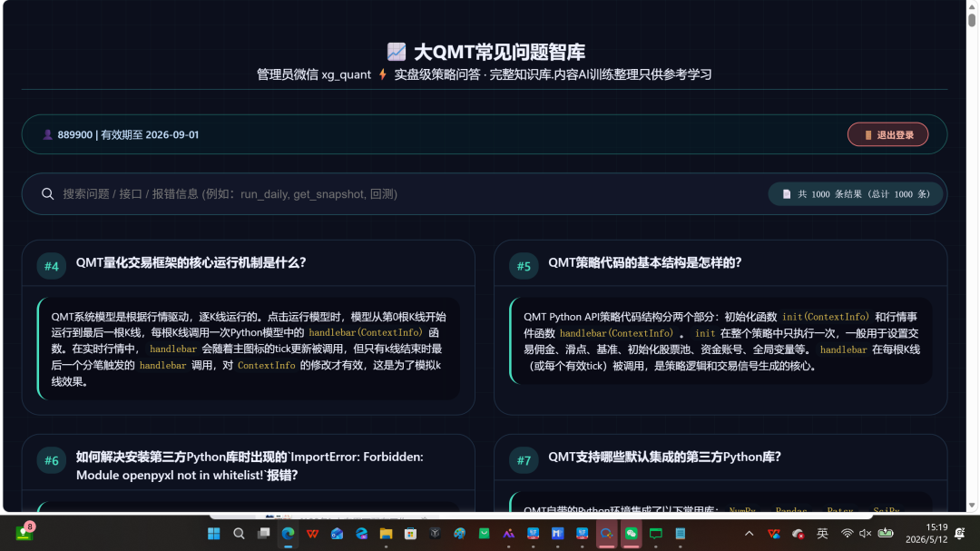Open question QMT量化交易框架的核心运行机制是什么?
Screen dimensions: 980x551
191,262
